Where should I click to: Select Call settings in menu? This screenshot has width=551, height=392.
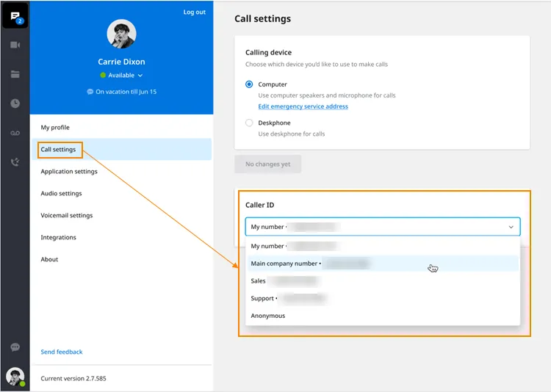click(x=121, y=149)
